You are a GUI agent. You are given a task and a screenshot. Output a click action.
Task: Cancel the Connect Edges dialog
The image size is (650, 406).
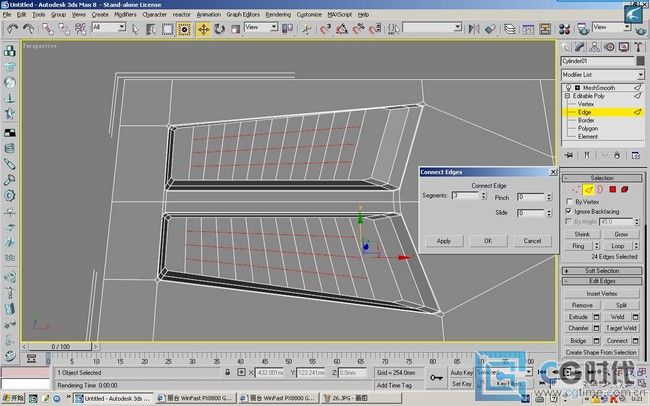[x=533, y=241]
